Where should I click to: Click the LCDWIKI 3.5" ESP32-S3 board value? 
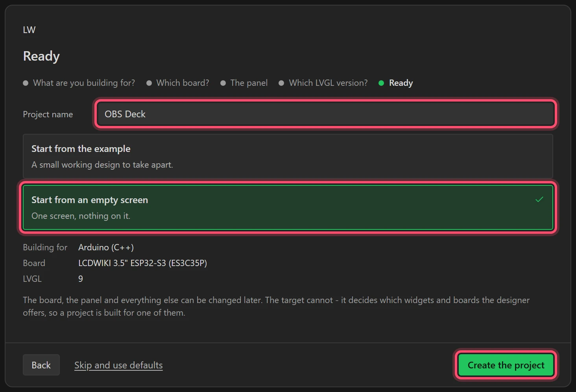(142, 263)
